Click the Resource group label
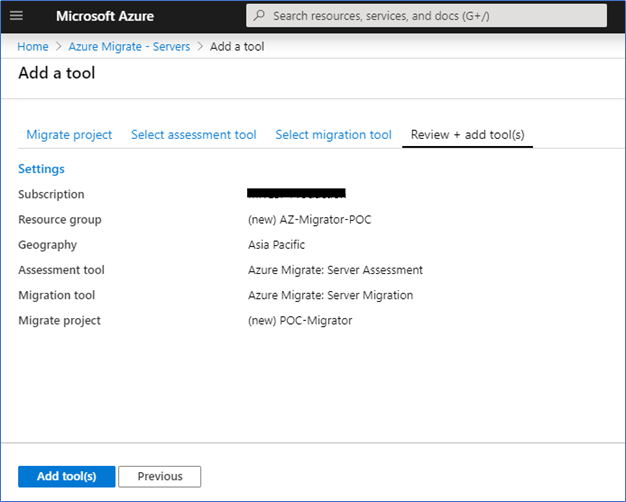626x502 pixels. point(59,220)
